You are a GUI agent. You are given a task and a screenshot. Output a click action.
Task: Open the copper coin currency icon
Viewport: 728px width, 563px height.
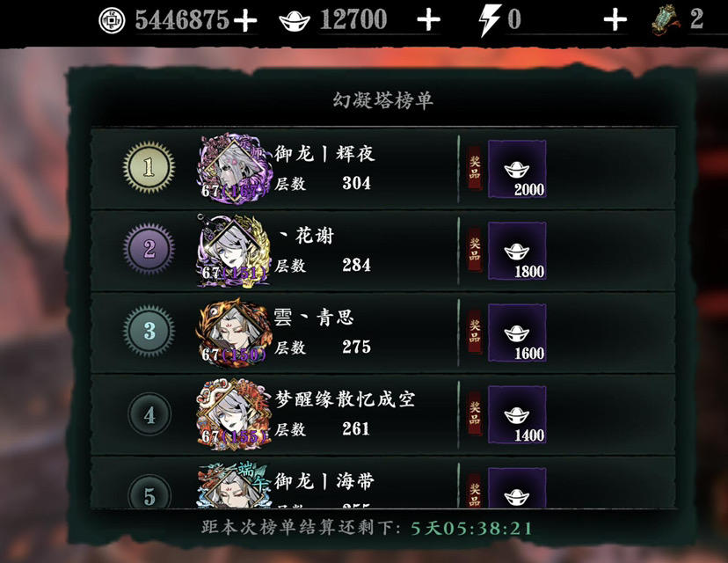[x=112, y=20]
